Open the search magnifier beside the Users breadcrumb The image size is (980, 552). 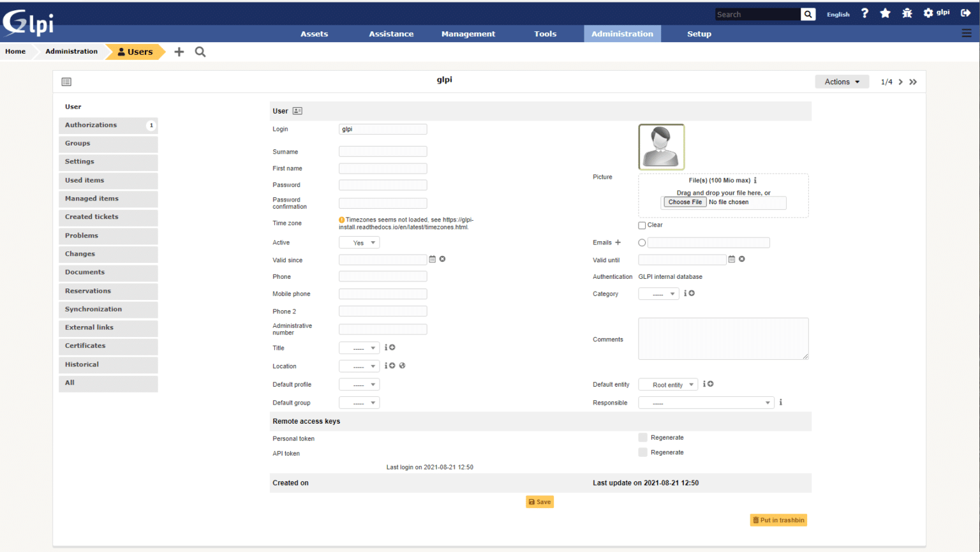pyautogui.click(x=200, y=52)
